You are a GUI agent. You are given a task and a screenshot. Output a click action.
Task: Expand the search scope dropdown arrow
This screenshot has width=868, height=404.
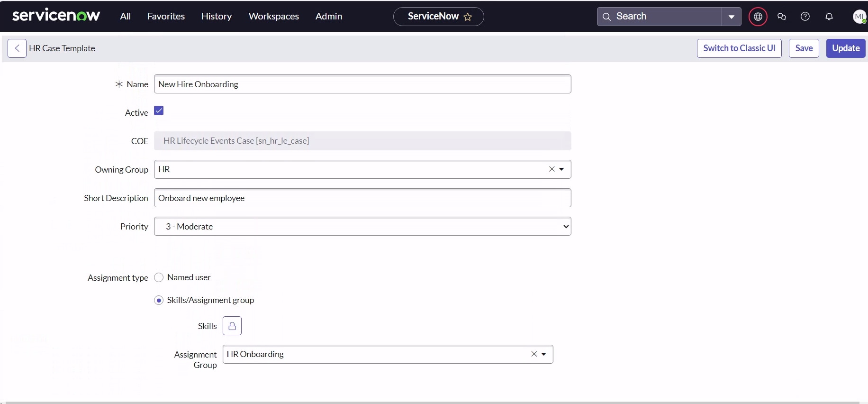pyautogui.click(x=732, y=17)
